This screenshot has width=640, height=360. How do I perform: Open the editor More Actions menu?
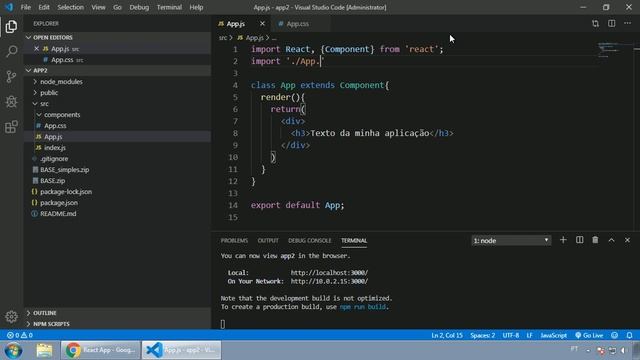point(627,24)
